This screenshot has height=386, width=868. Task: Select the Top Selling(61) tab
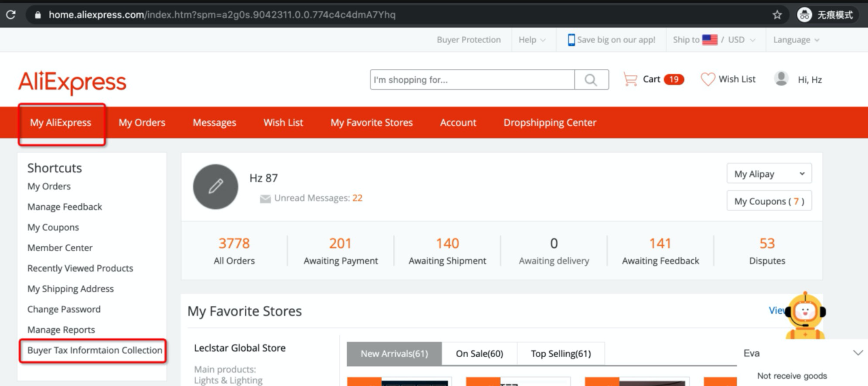[560, 353]
